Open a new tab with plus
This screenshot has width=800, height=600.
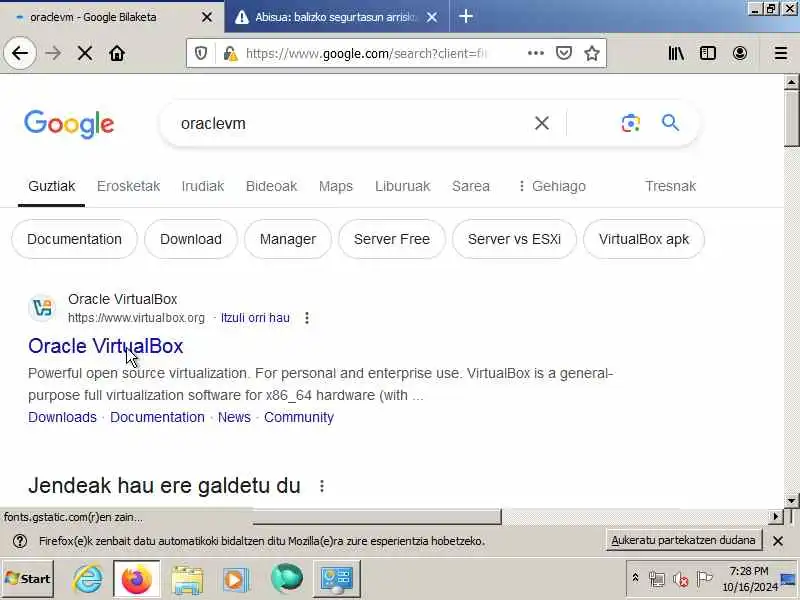(465, 16)
